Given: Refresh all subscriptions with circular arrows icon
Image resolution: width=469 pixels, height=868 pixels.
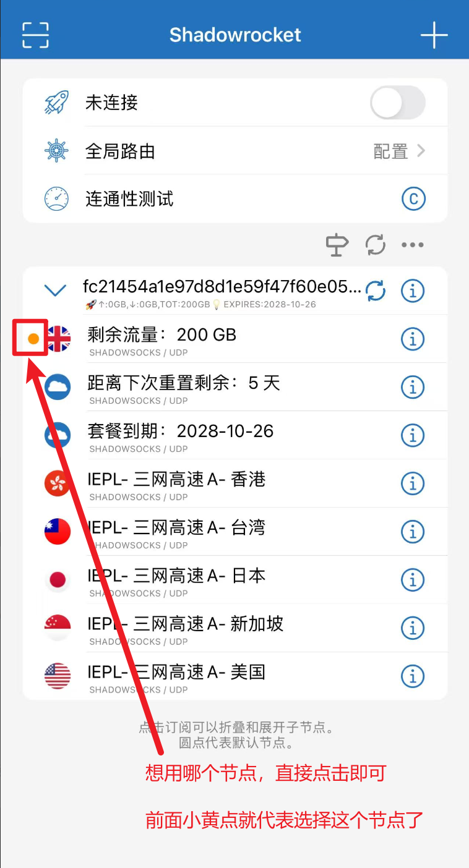Looking at the screenshot, I should [375, 245].
